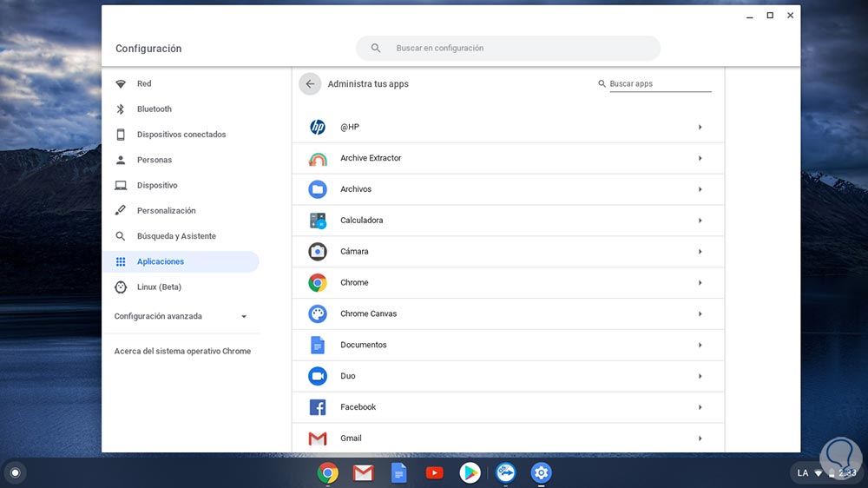Click the Buscar apps search field
The height and width of the screenshot is (488, 868).
point(660,83)
